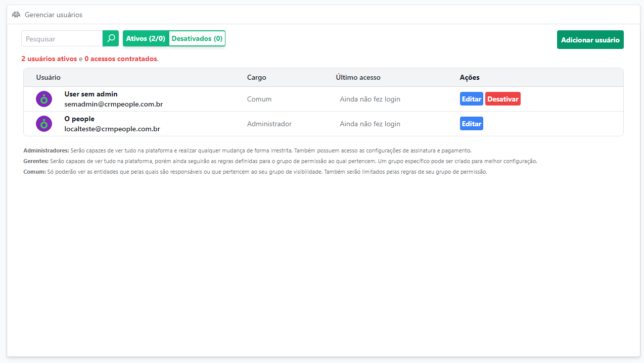Screen dimensions: 644x363
Task: Edit the O people administrator account
Action: point(471,124)
